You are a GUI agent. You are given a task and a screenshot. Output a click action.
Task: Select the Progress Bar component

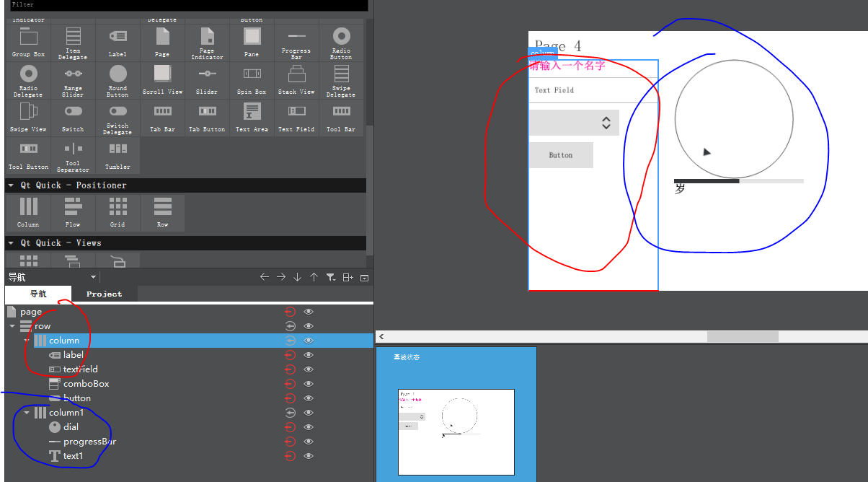coord(296,43)
